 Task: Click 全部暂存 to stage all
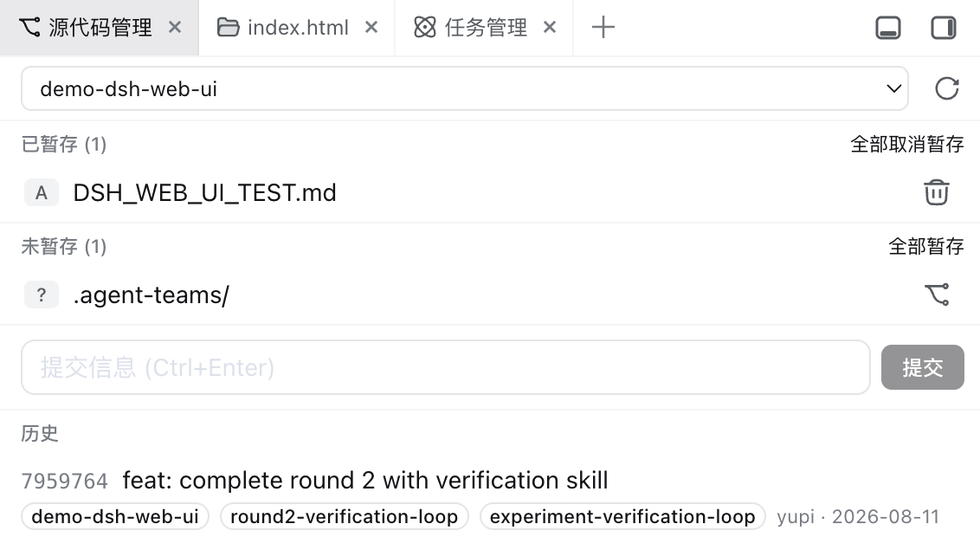pos(926,246)
